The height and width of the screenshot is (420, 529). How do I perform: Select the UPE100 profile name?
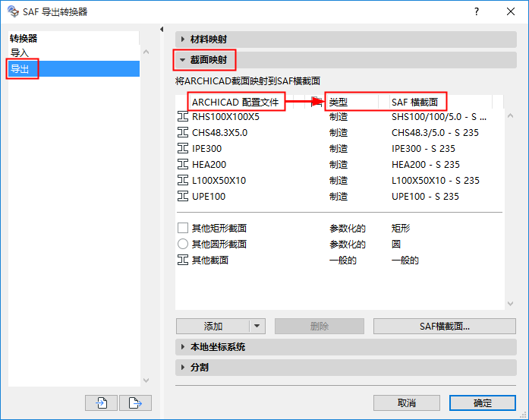[209, 196]
